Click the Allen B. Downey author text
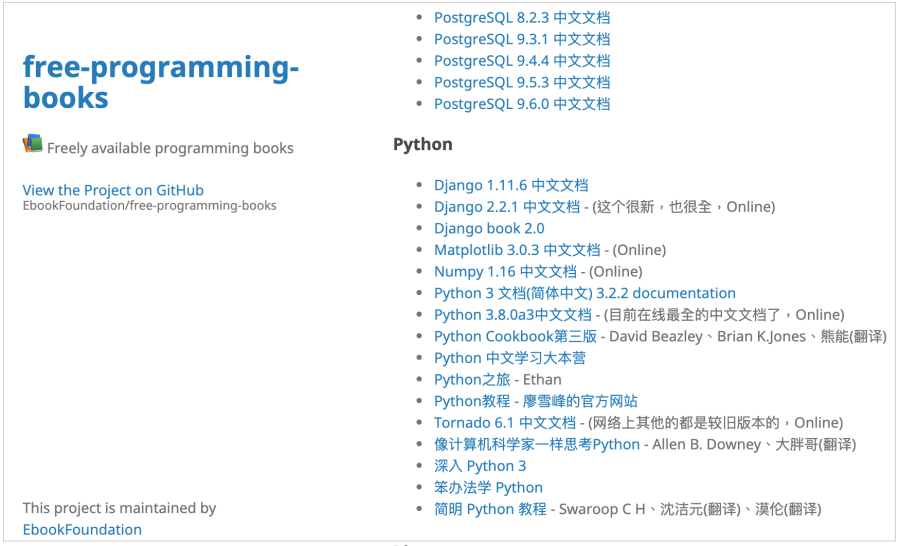The image size is (900, 546). coord(706,444)
